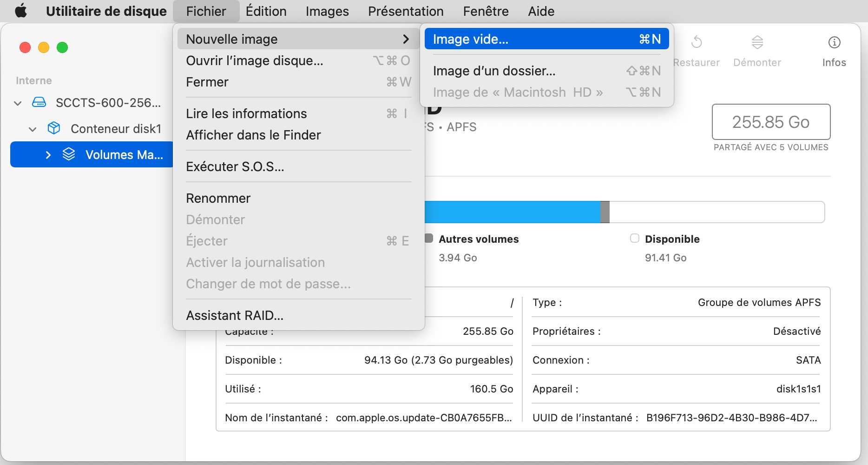This screenshot has width=868, height=465.
Task: Expand the Volumes Ma... volume group
Action: 48,155
